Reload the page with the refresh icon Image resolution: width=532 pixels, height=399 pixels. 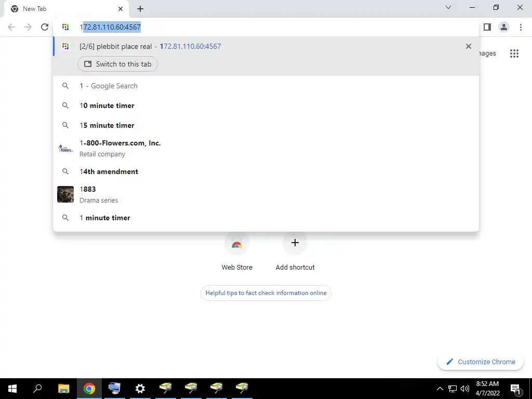[x=45, y=27]
